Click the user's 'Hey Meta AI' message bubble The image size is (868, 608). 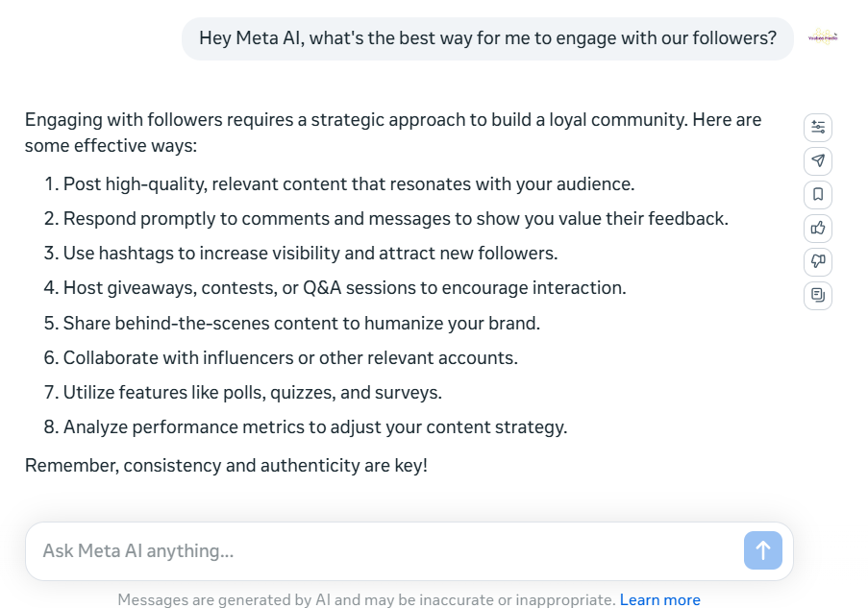pos(487,38)
